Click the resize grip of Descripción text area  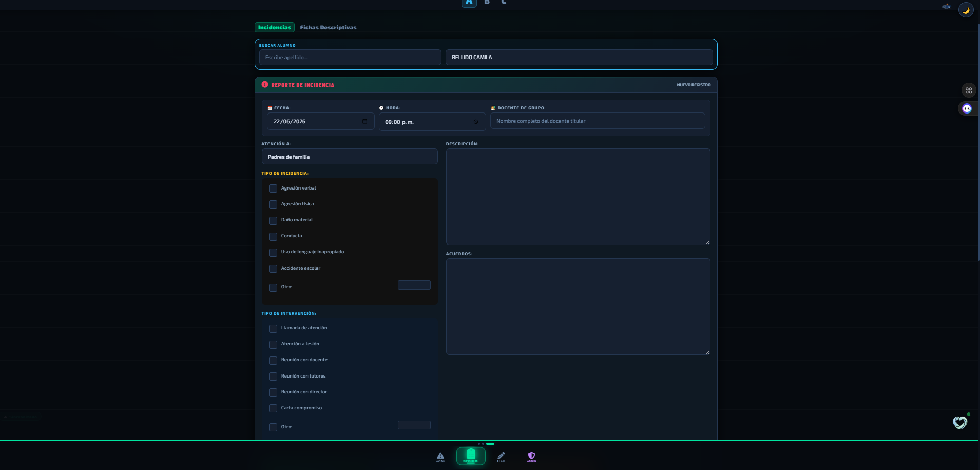pos(707,242)
